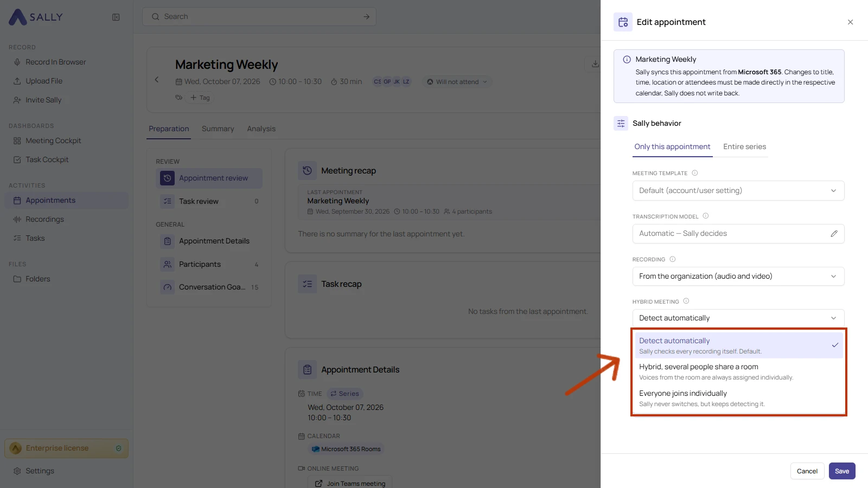Open the Recording source dropdown
This screenshot has height=488, width=868.
click(x=738, y=276)
